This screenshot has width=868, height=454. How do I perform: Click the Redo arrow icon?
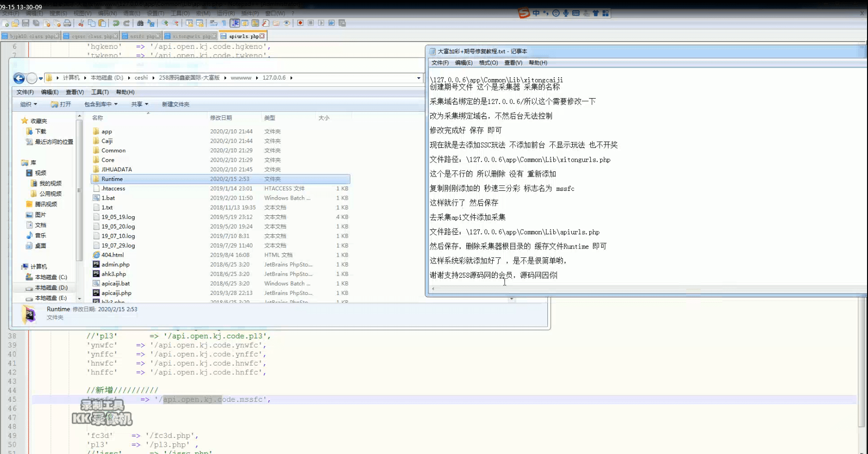126,23
